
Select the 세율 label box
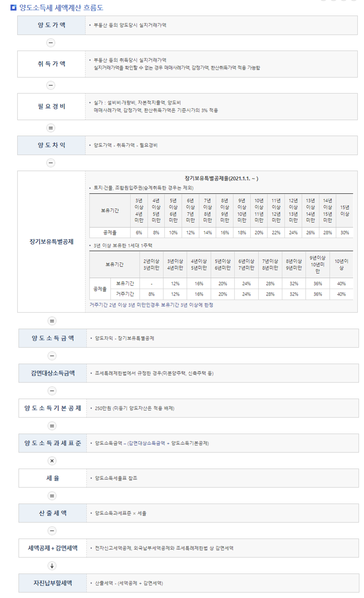[x=53, y=478]
